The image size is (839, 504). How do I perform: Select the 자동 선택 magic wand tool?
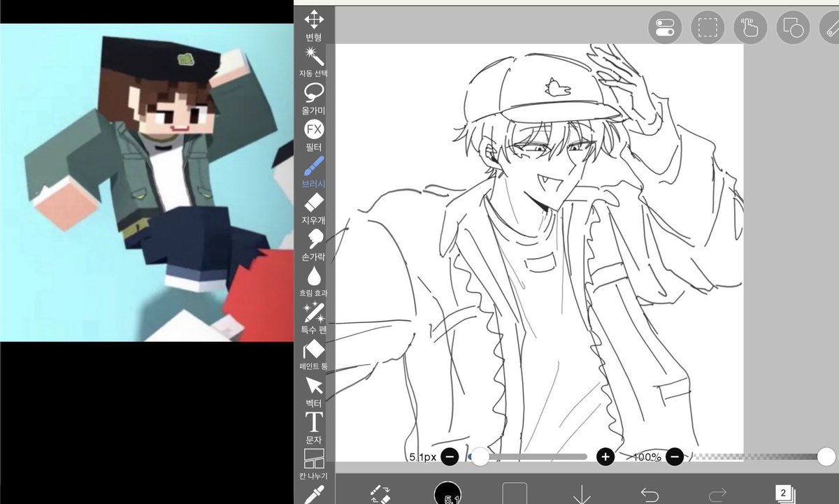point(314,62)
